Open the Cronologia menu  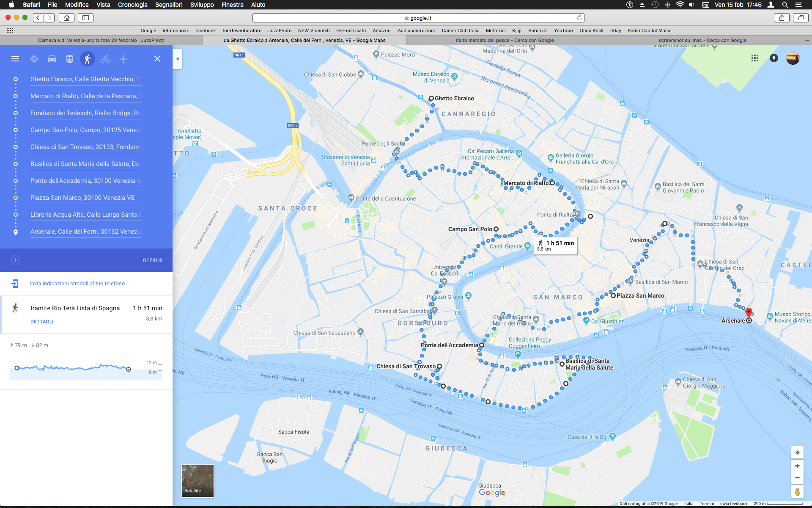[133, 5]
